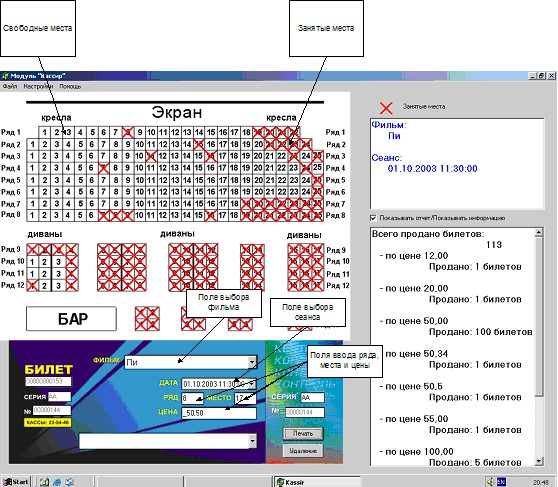Screen dimensions: 558x487
Task: Focus the Цена input field with 50,50
Action: coord(219,413)
